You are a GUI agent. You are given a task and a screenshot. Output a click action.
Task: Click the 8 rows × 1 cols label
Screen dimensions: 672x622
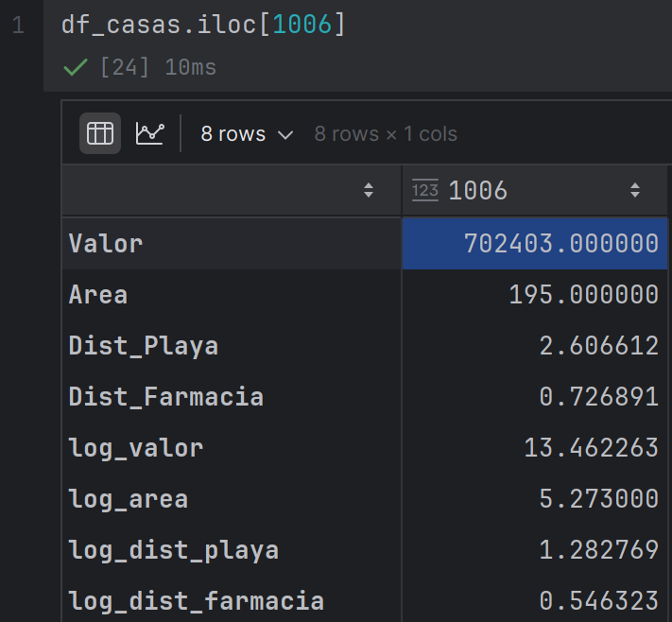(x=386, y=134)
